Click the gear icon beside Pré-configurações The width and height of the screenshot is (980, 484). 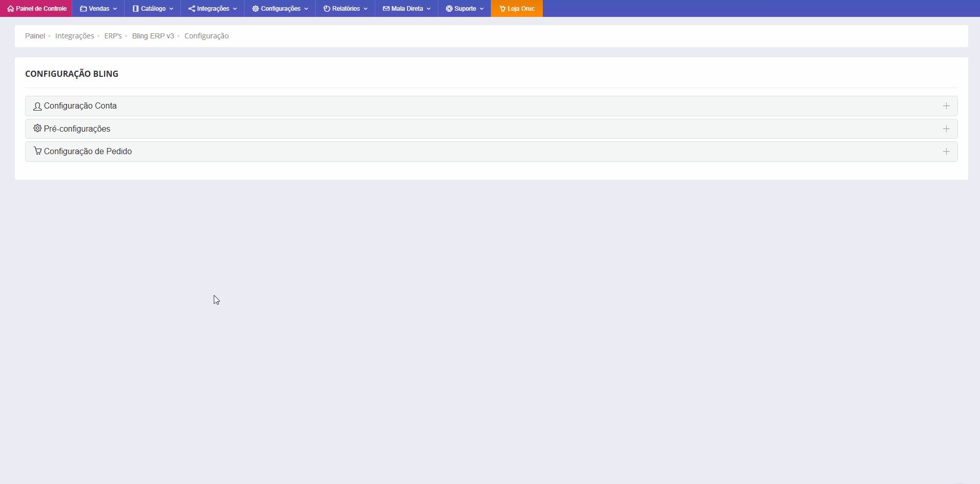tap(37, 129)
